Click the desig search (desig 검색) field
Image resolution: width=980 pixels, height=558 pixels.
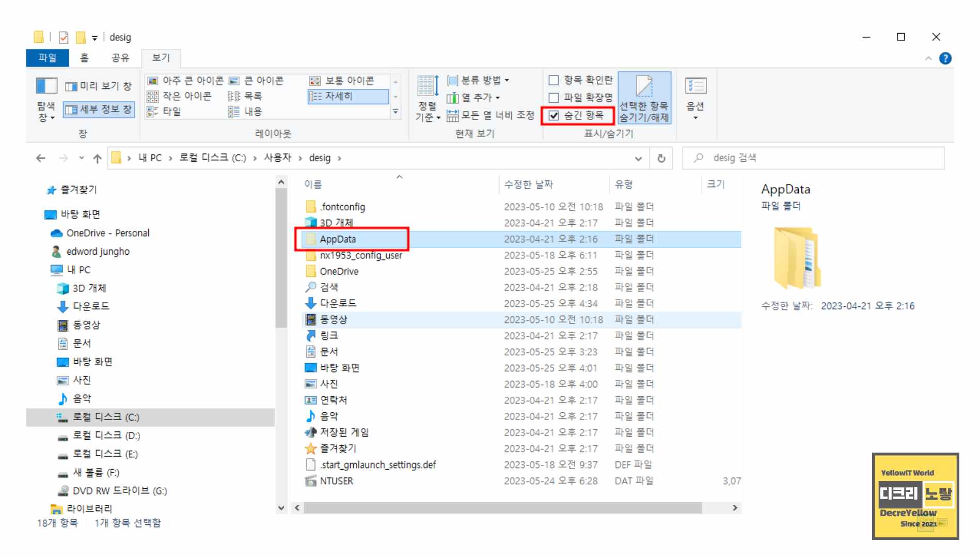point(813,158)
